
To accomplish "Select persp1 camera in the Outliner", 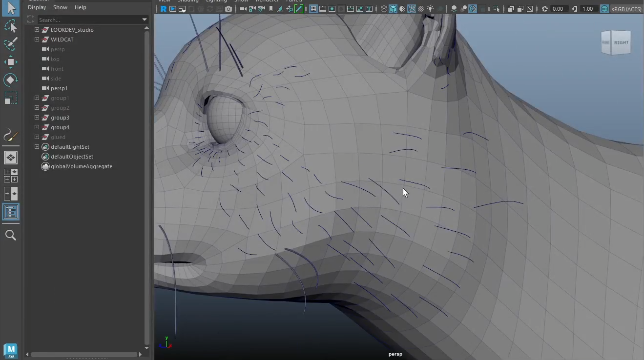I will tap(59, 88).
